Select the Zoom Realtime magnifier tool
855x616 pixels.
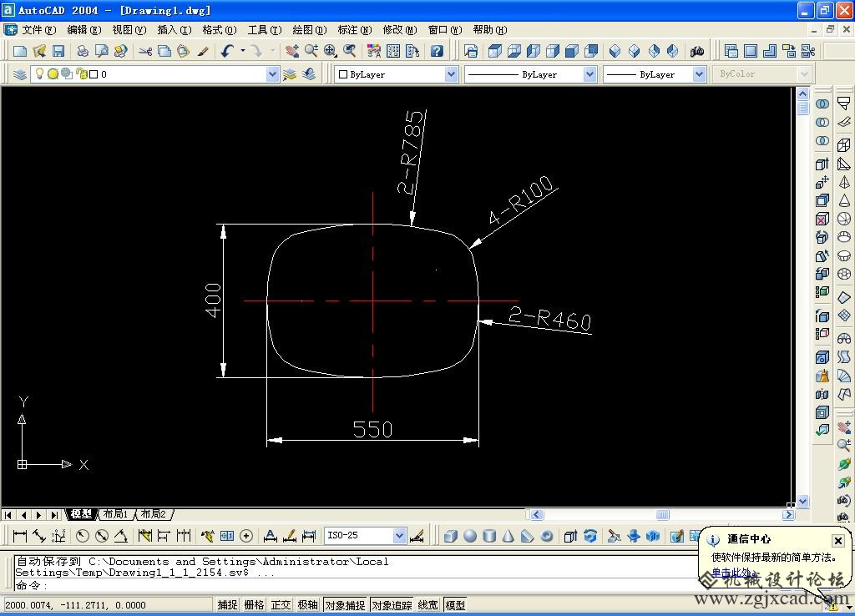pos(311,51)
